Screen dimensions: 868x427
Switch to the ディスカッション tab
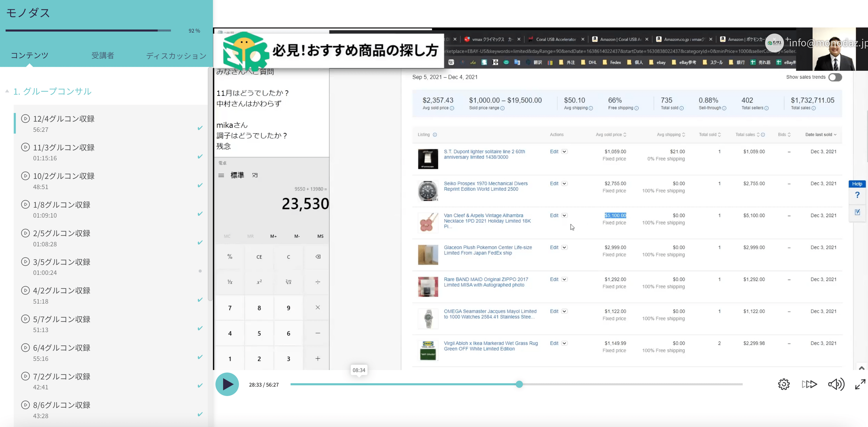click(176, 56)
